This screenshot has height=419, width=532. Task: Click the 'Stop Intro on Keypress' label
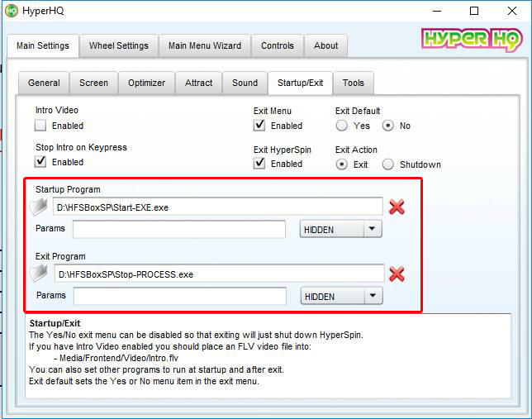pyautogui.click(x=81, y=147)
